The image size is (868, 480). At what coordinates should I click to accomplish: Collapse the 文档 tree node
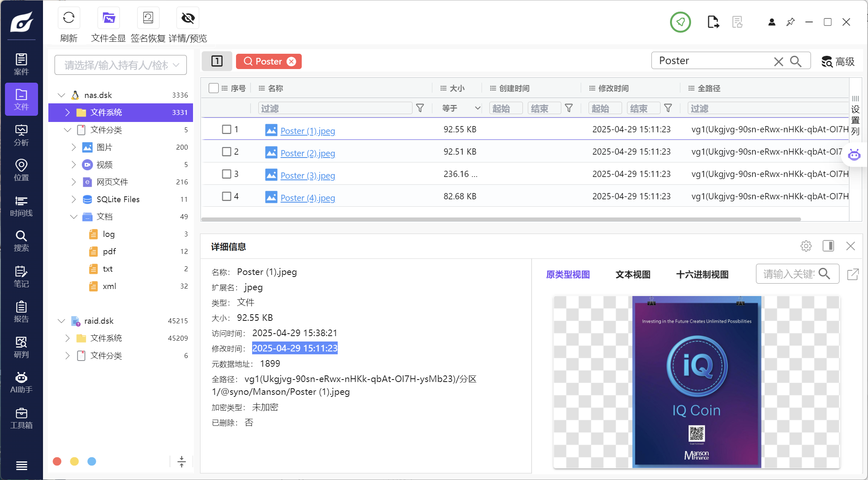(x=74, y=217)
